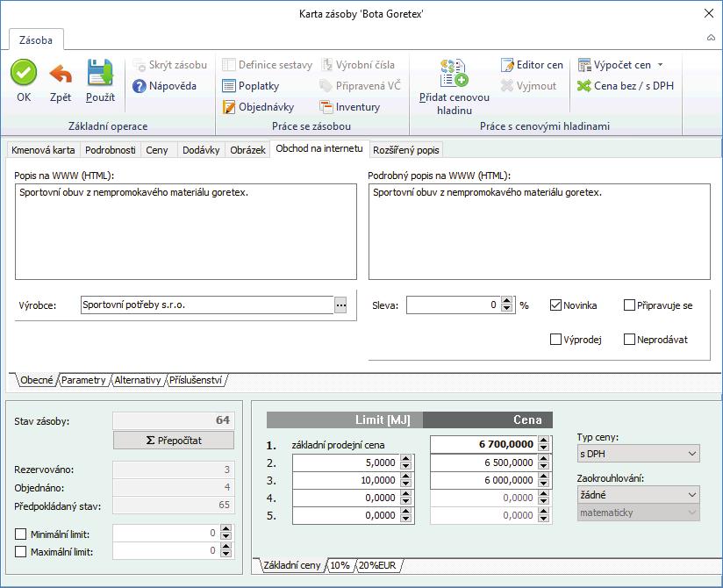
Task: Expand the Výpočet cen dropdown arrow
Action: click(661, 65)
